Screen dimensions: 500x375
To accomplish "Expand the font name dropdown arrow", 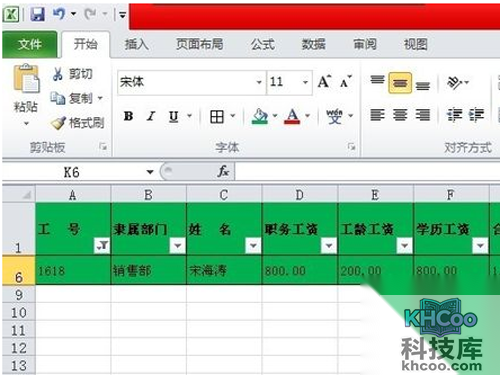I will click(x=259, y=82).
